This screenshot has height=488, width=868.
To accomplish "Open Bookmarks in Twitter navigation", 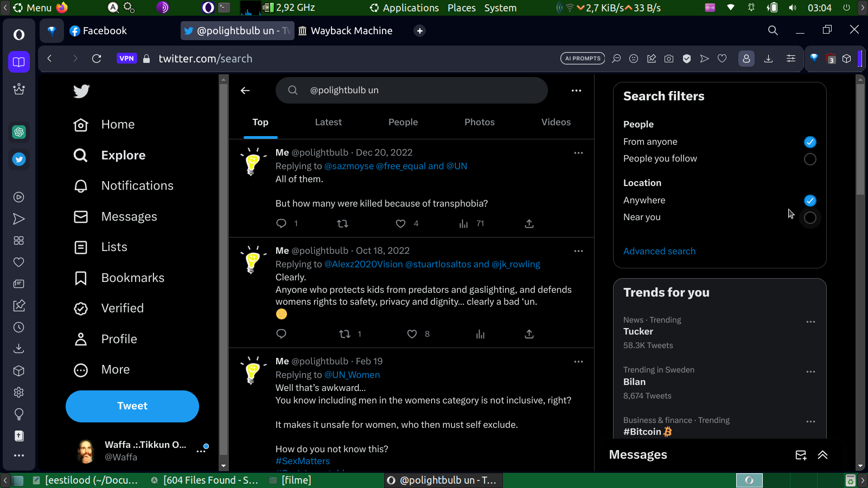I will pos(119,278).
